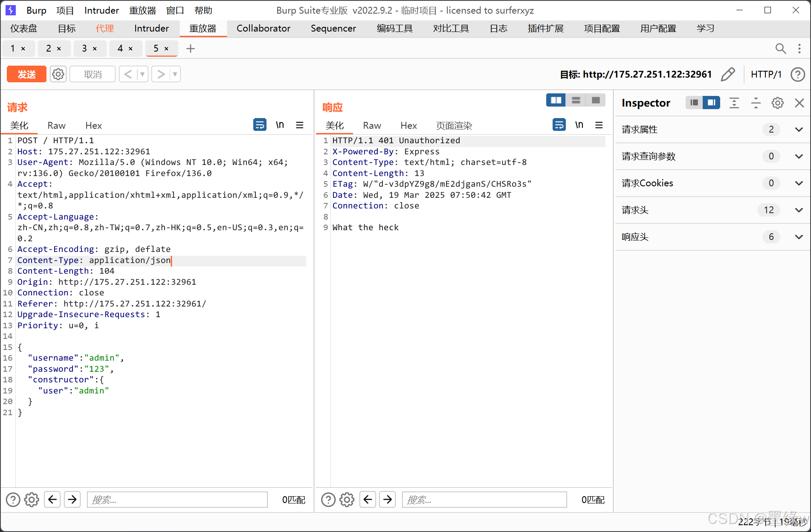The width and height of the screenshot is (811, 532).
Task: Close Repeater tab 5
Action: click(x=166, y=49)
